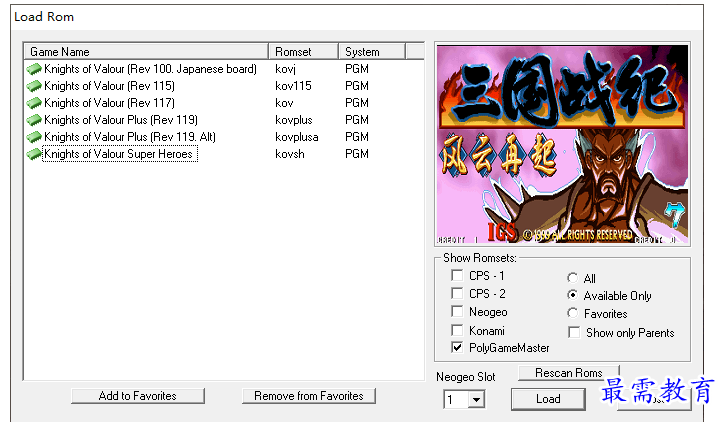Uncheck the PolyGameMaster checkbox

point(457,348)
